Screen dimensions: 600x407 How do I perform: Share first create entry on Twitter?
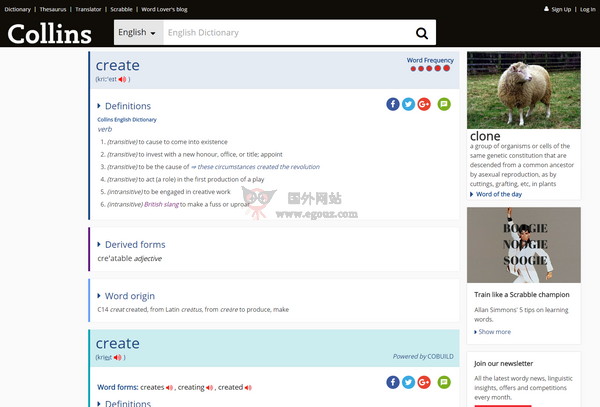[408, 104]
